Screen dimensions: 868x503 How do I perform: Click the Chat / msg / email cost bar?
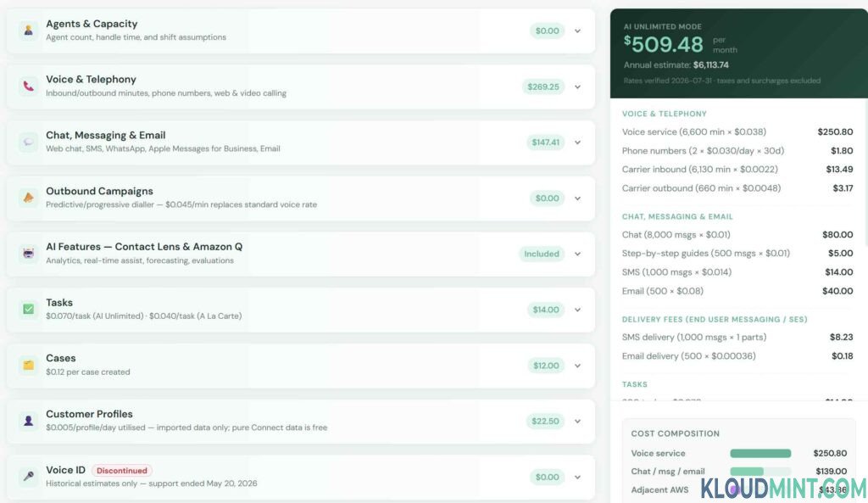coord(760,472)
